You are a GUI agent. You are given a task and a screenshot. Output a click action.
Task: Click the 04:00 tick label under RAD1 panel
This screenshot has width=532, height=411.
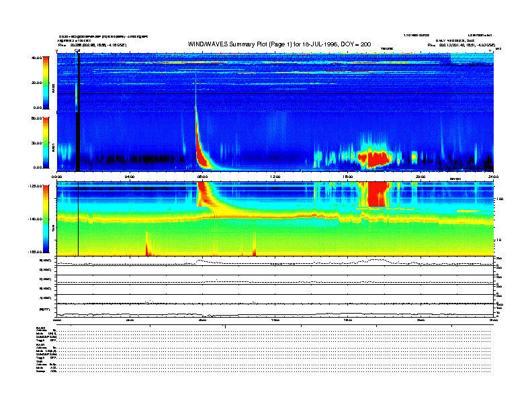click(130, 177)
